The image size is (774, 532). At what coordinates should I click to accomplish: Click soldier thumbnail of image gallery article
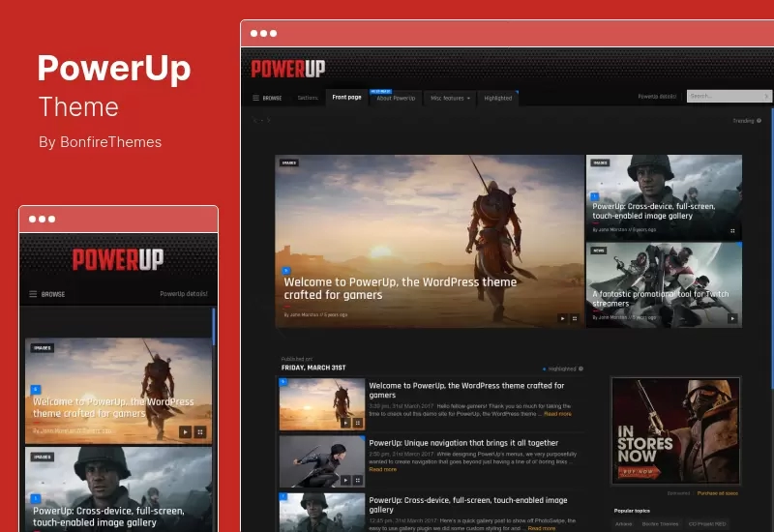(322, 513)
